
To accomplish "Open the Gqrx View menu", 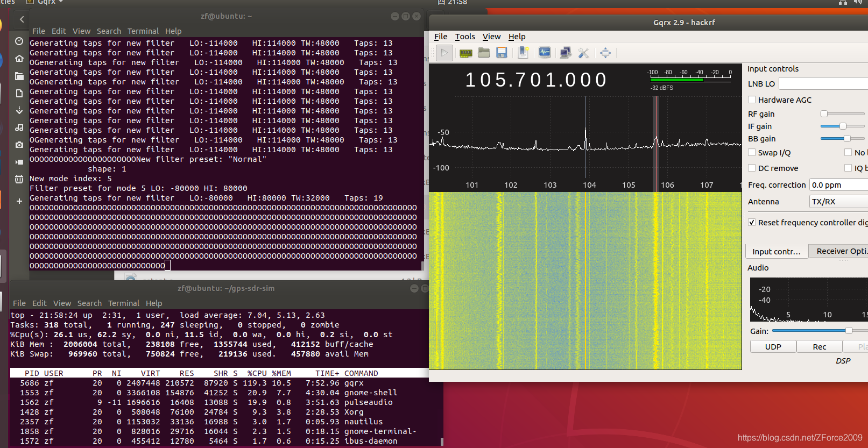I will coord(491,37).
